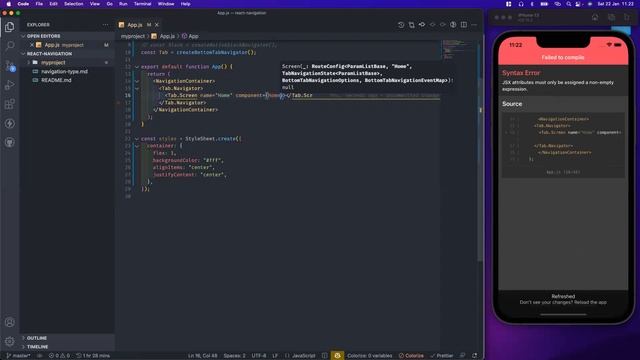
Task: Go to previous change arrow in editor toolbar
Action: pos(433,25)
